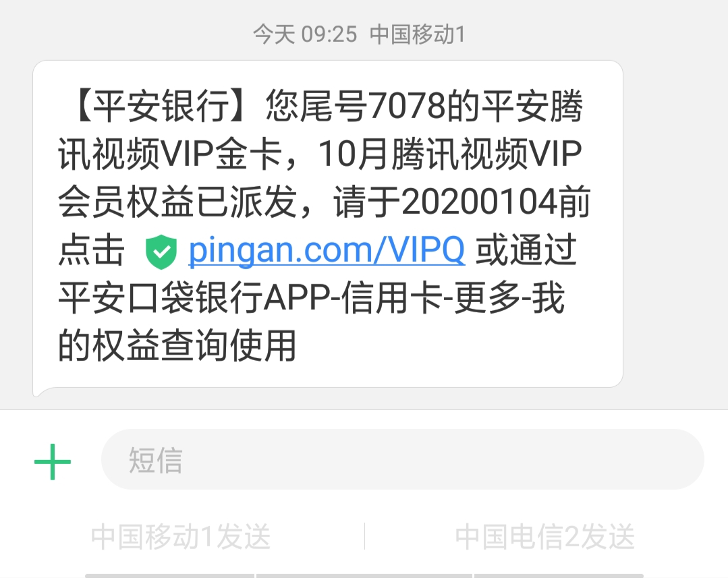Tap the middle gray bar segment at bottom
Screen dimensions: 728x578
[x=364, y=576]
